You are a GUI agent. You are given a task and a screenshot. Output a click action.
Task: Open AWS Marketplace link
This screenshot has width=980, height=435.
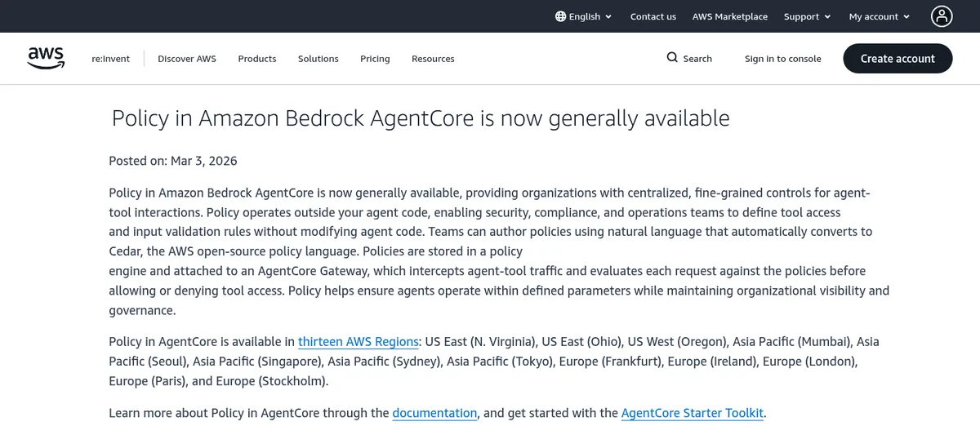click(x=730, y=16)
